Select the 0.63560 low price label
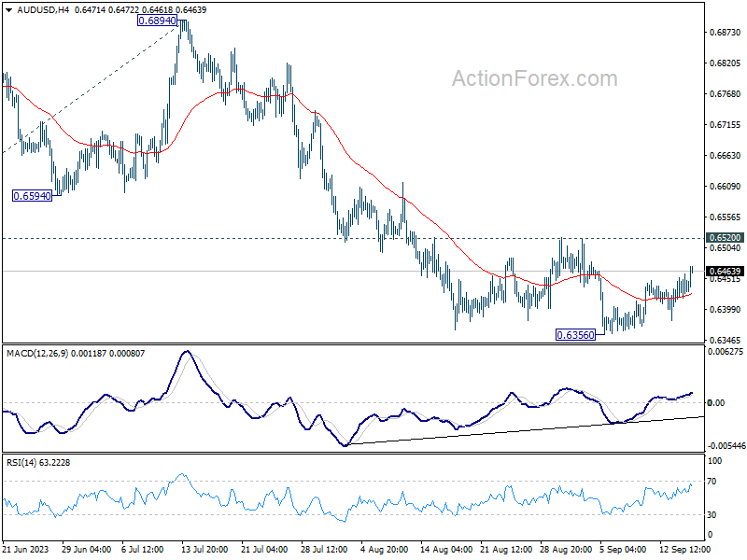Screen dimensions: 747x560 (575, 335)
